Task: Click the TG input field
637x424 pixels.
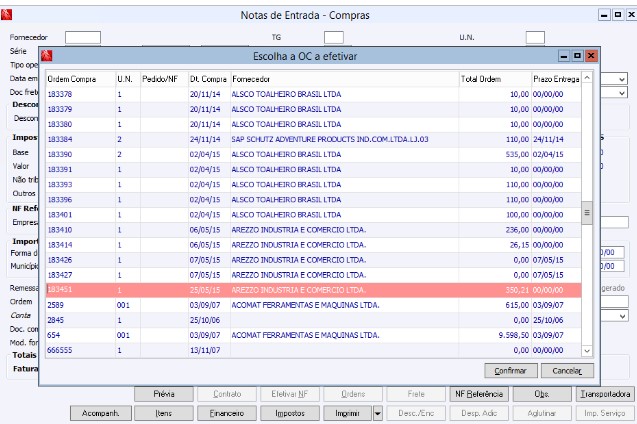Action: pos(334,37)
